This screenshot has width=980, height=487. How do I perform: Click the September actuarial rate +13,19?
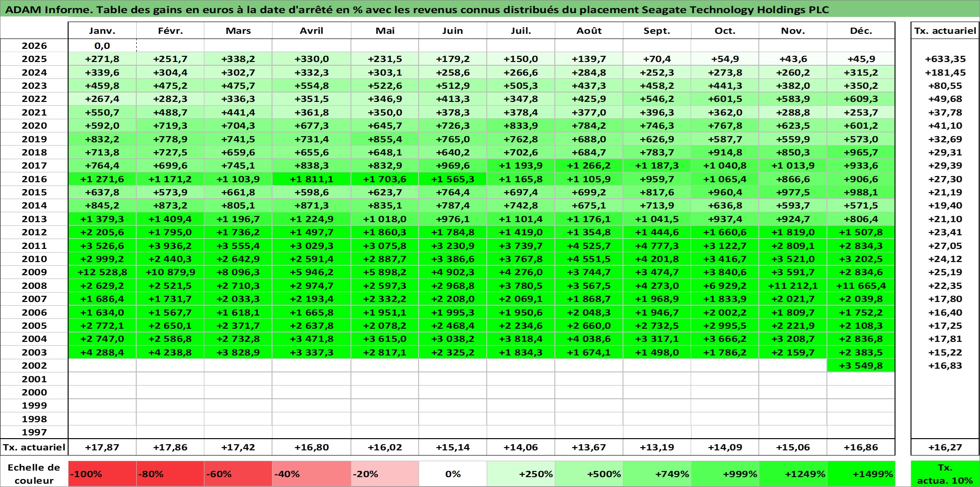click(x=657, y=447)
